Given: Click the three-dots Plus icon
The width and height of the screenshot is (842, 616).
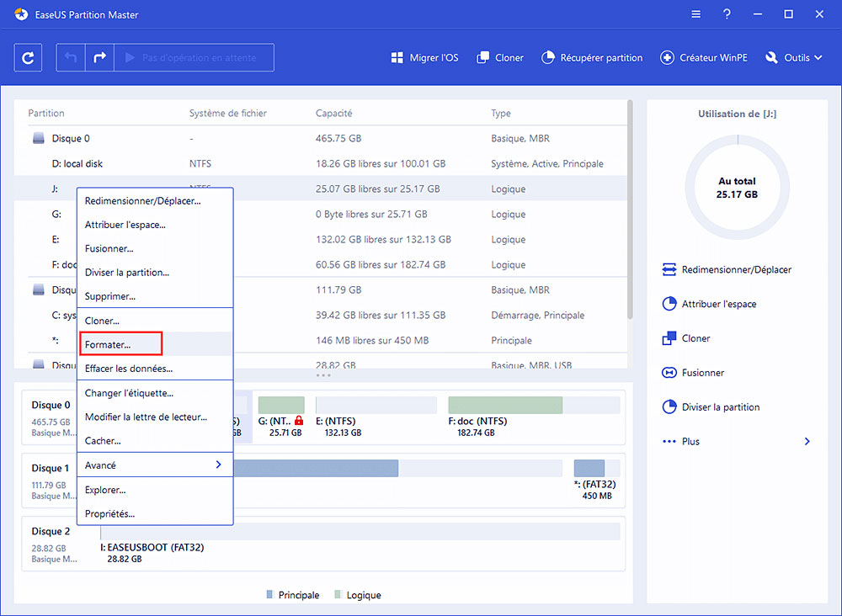Looking at the screenshot, I should 669,441.
